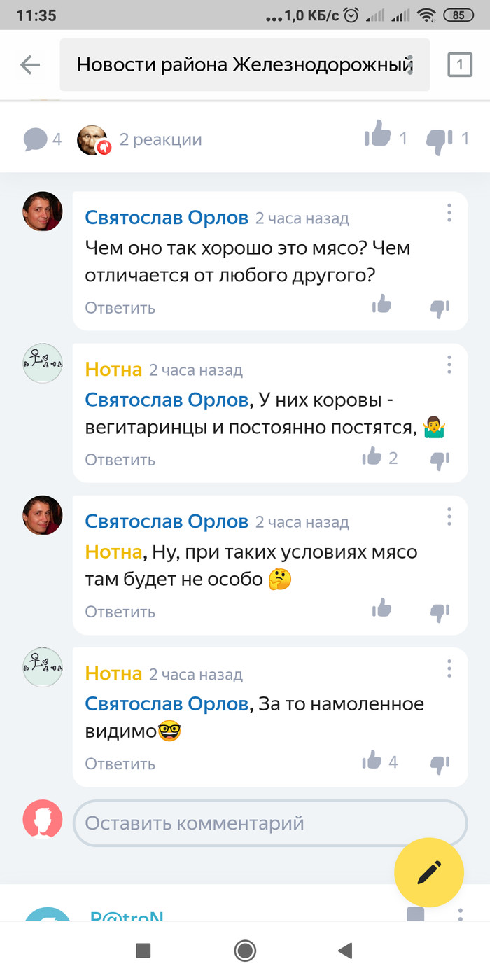The image size is (490, 980).
Task: Dislike the comment about мясо чем отличается
Action: point(440,307)
